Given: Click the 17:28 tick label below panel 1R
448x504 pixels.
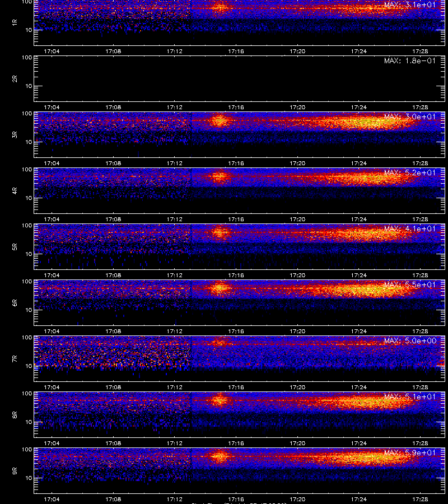Looking at the screenshot, I should [420, 51].
